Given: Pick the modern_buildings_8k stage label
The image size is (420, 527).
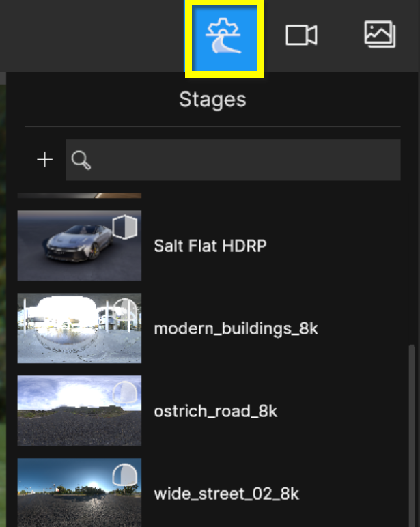Looking at the screenshot, I should (x=236, y=329).
